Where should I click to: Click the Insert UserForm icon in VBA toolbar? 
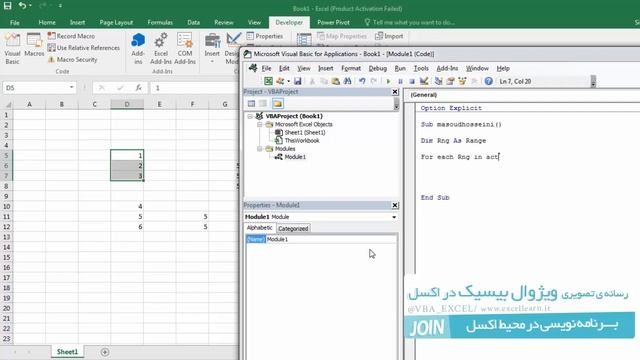[x=280, y=81]
